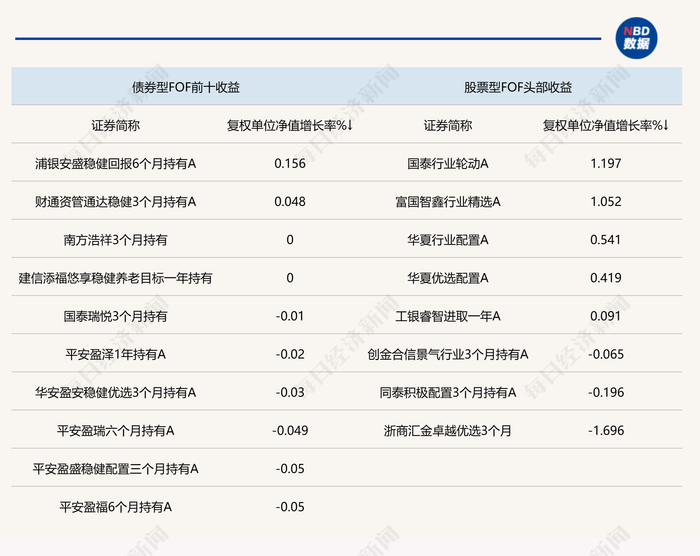This screenshot has width=700, height=556.
Task: Click the value 0.048
Action: (x=290, y=202)
